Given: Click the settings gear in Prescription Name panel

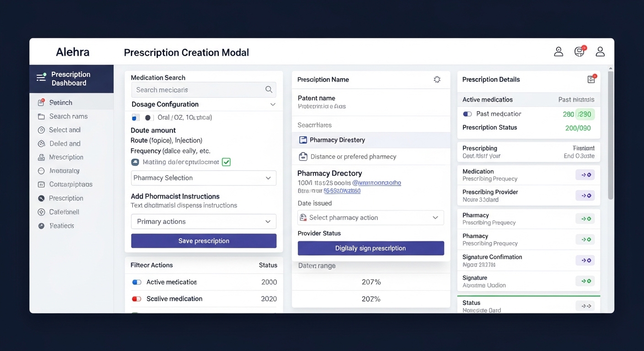Looking at the screenshot, I should click(x=437, y=80).
